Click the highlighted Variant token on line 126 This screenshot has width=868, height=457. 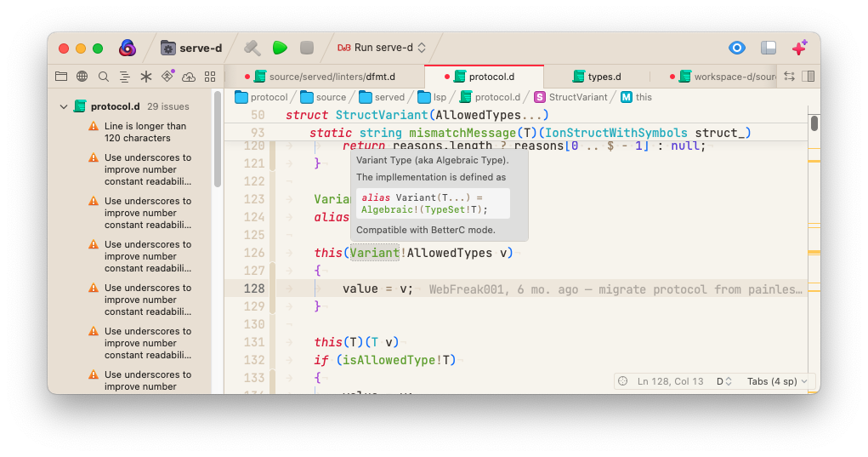click(x=374, y=253)
